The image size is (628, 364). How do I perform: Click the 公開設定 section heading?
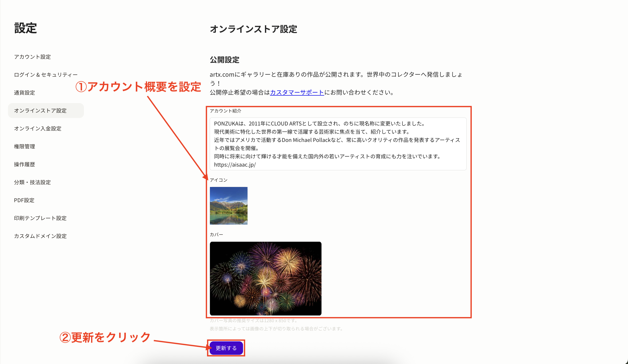224,60
